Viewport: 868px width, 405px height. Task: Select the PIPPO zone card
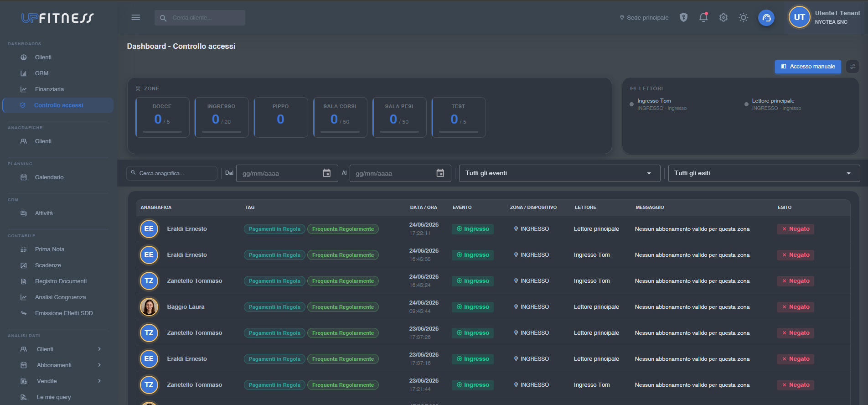click(x=281, y=117)
